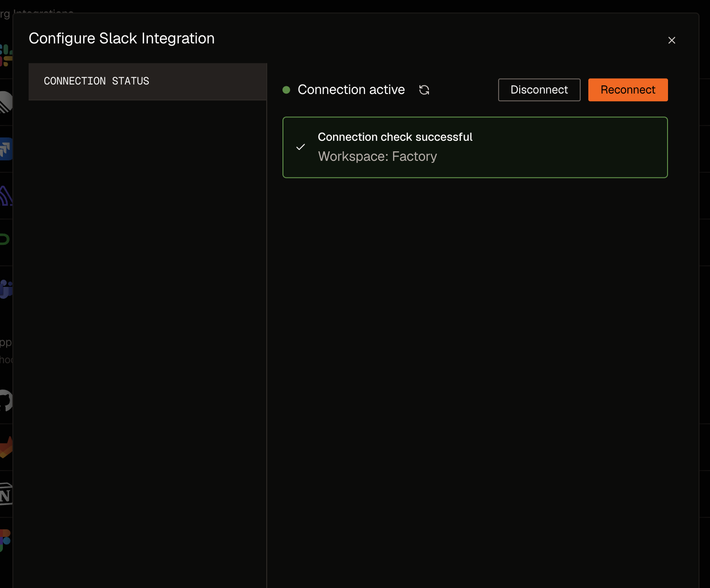Open the Jira integration icon in background
Image resolution: width=710 pixels, height=588 pixels.
(6, 149)
